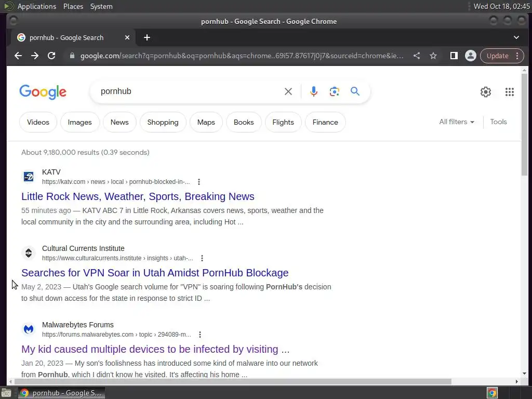Open the Google apps grid icon
This screenshot has height=399, width=532.
point(509,91)
